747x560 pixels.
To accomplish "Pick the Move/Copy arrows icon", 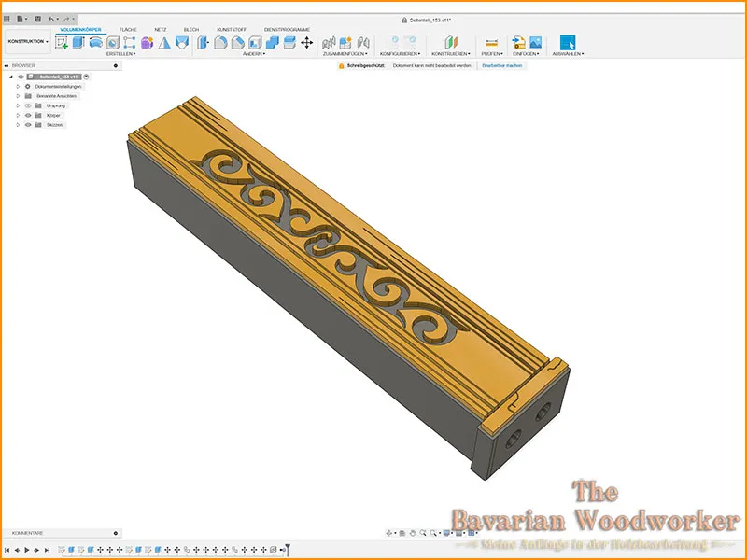I will (x=306, y=42).
